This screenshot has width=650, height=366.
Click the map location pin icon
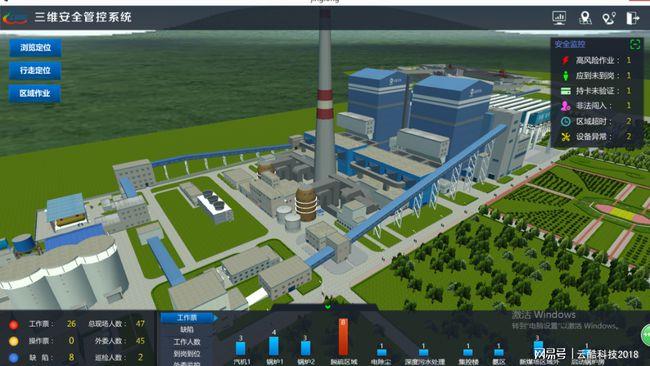coord(585,18)
